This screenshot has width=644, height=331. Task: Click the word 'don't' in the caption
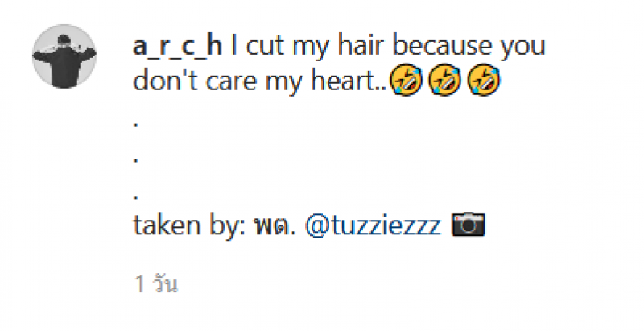pyautogui.click(x=167, y=81)
